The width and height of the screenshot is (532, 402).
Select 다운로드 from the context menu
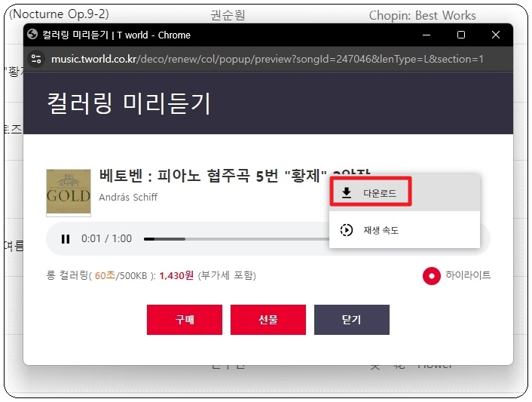pyautogui.click(x=405, y=193)
